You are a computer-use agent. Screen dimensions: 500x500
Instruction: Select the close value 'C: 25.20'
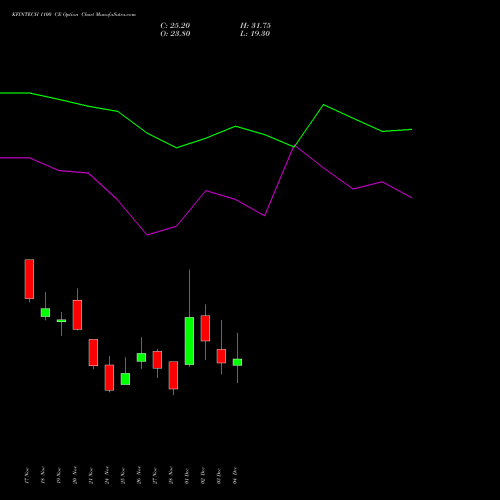coord(175,26)
